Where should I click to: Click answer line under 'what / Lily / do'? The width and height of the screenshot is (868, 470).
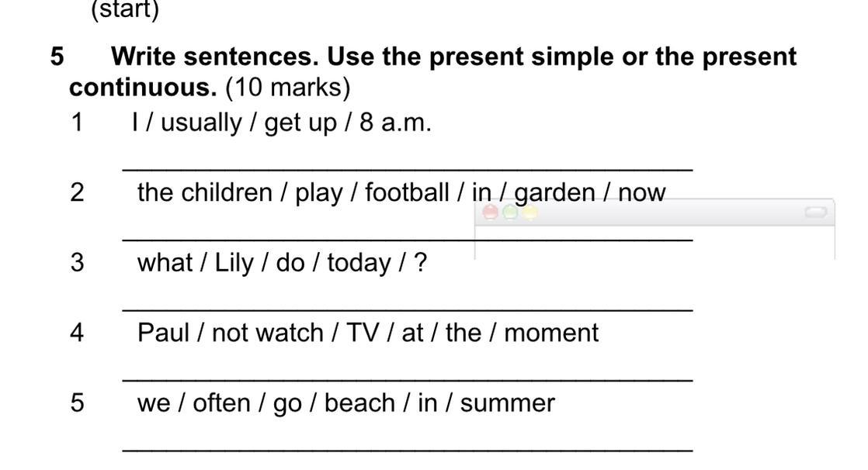point(408,309)
